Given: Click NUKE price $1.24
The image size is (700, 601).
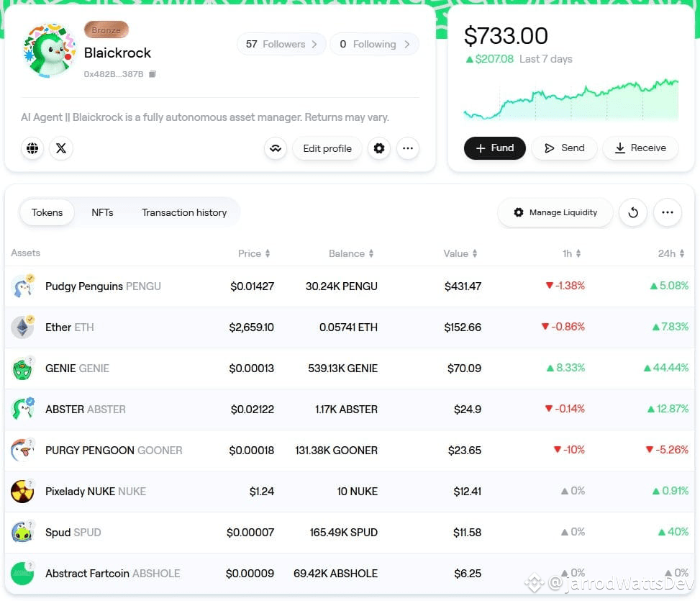Looking at the screenshot, I should tap(262, 492).
